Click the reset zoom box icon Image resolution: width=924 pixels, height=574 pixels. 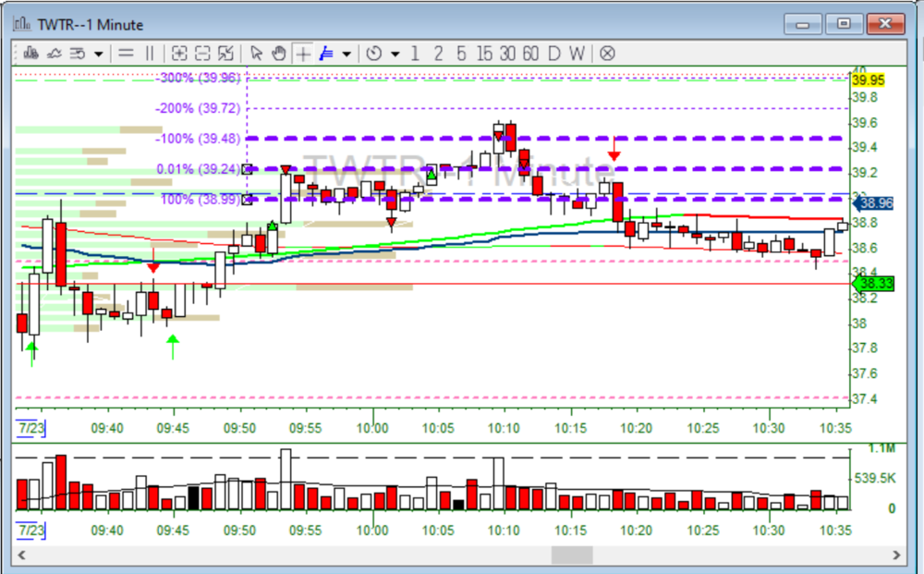pos(225,54)
